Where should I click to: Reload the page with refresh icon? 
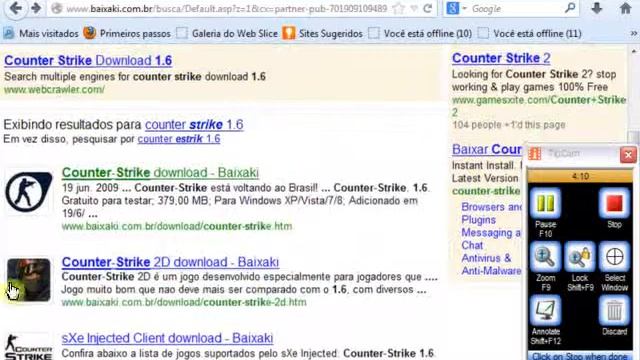[x=427, y=8]
